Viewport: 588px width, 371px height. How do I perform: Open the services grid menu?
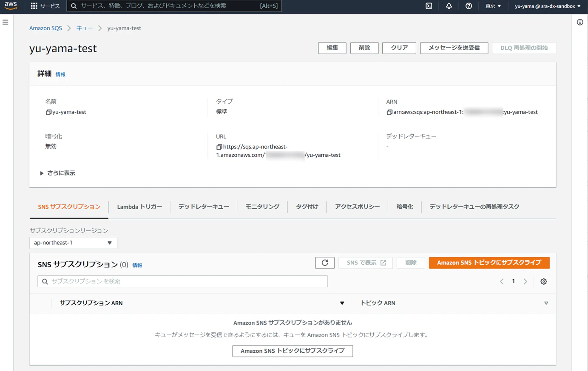[x=34, y=6]
